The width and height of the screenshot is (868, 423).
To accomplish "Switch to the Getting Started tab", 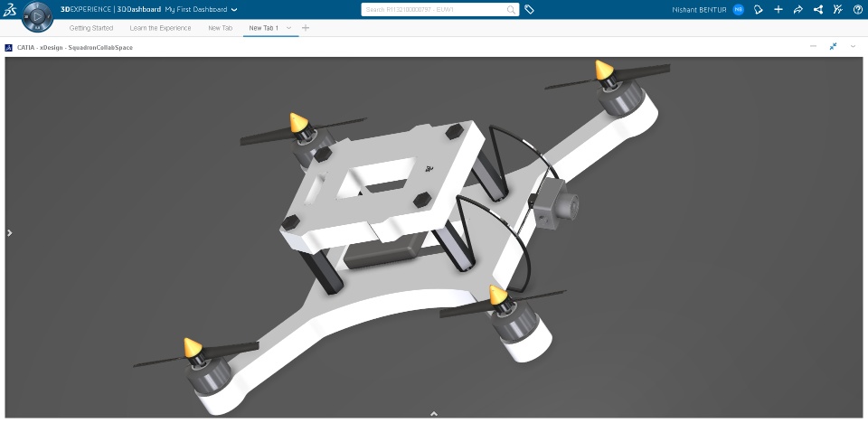I will (91, 28).
